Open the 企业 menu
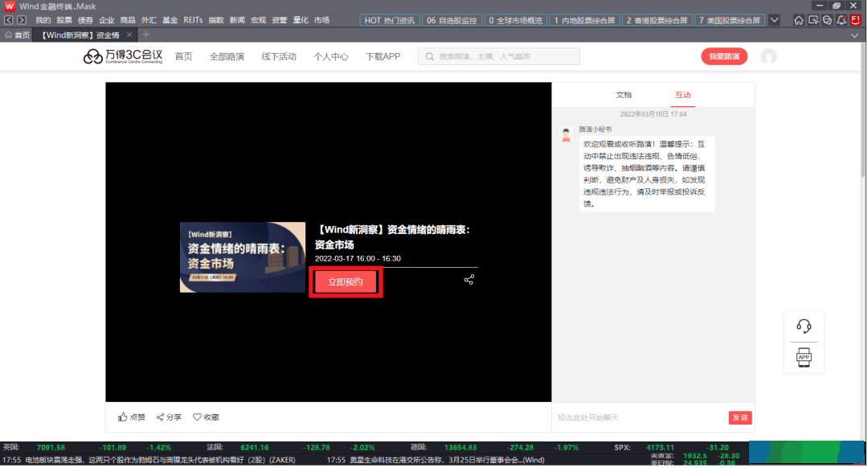868x468 pixels. (106, 20)
